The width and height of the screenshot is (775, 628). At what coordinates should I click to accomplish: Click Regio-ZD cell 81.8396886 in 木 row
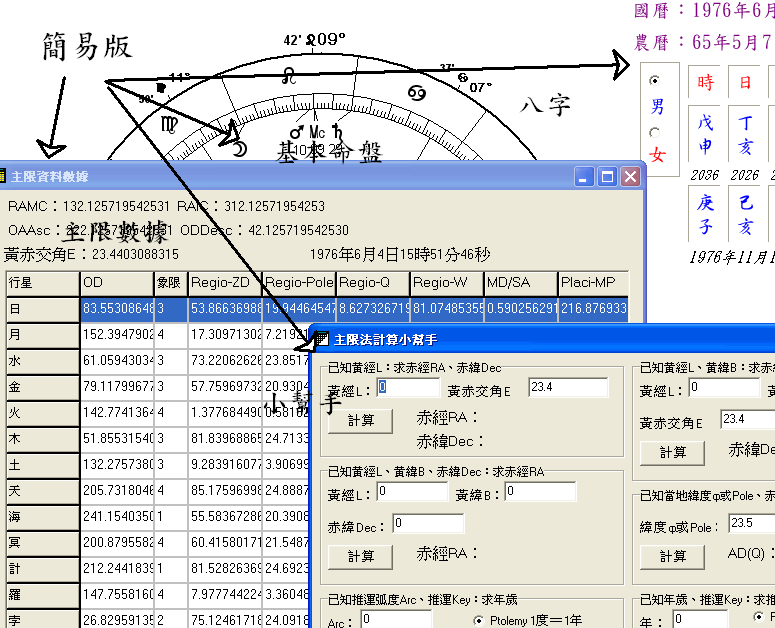(x=225, y=439)
